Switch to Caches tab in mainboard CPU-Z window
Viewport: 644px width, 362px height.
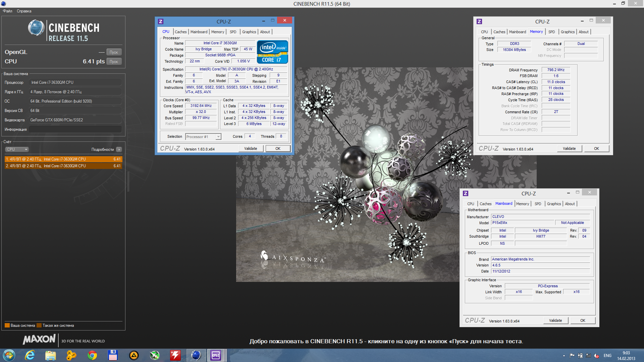[x=486, y=204]
